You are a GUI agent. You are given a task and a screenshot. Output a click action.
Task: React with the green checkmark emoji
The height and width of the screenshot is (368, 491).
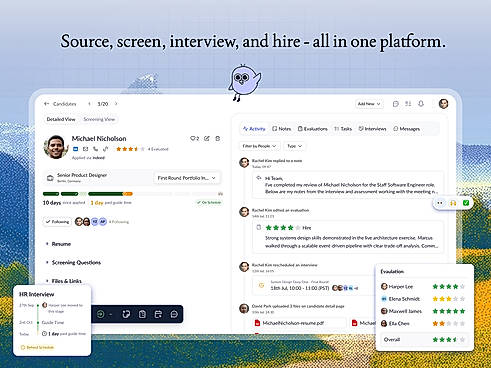466,203
